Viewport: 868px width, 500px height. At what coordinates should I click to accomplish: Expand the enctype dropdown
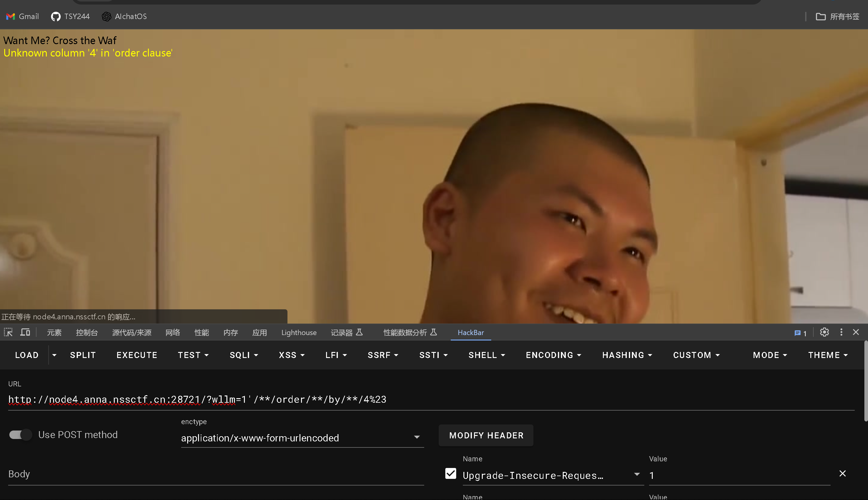(x=417, y=437)
